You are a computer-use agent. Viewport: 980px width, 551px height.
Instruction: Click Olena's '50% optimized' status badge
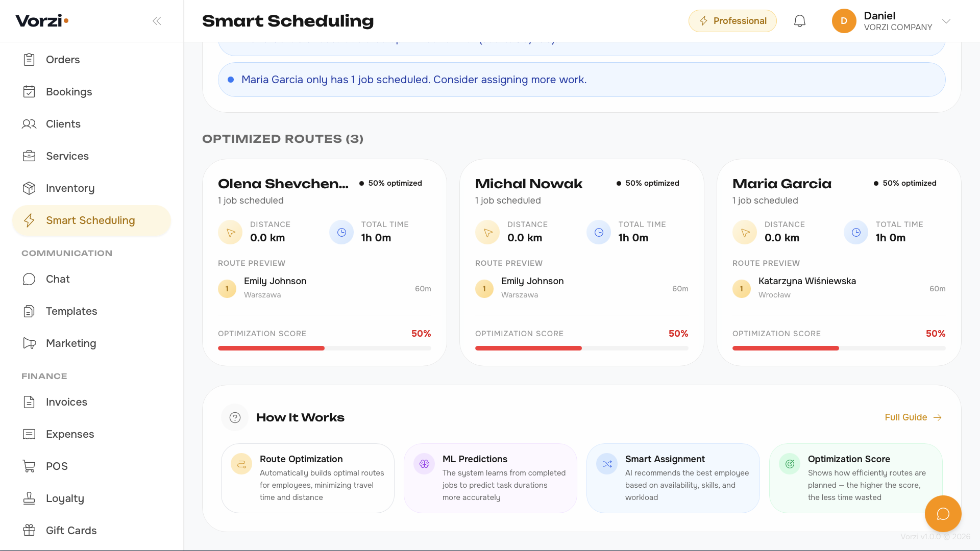pyautogui.click(x=390, y=183)
